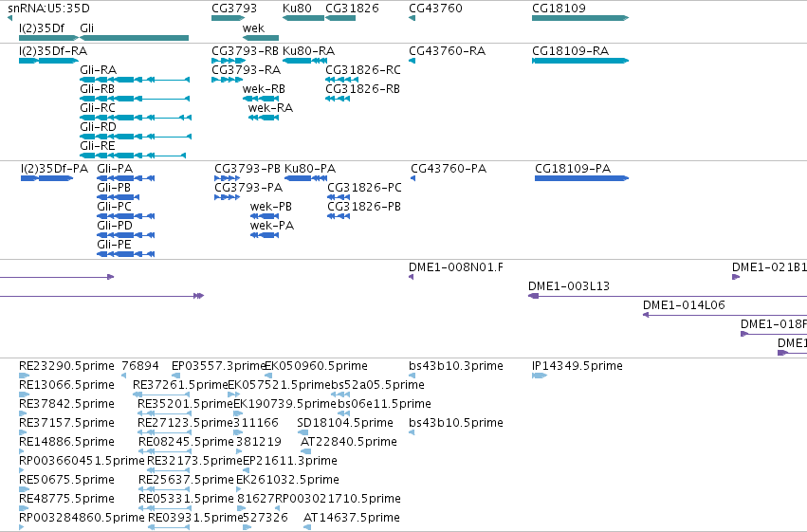Open the CG18109 gene feature

click(x=580, y=18)
